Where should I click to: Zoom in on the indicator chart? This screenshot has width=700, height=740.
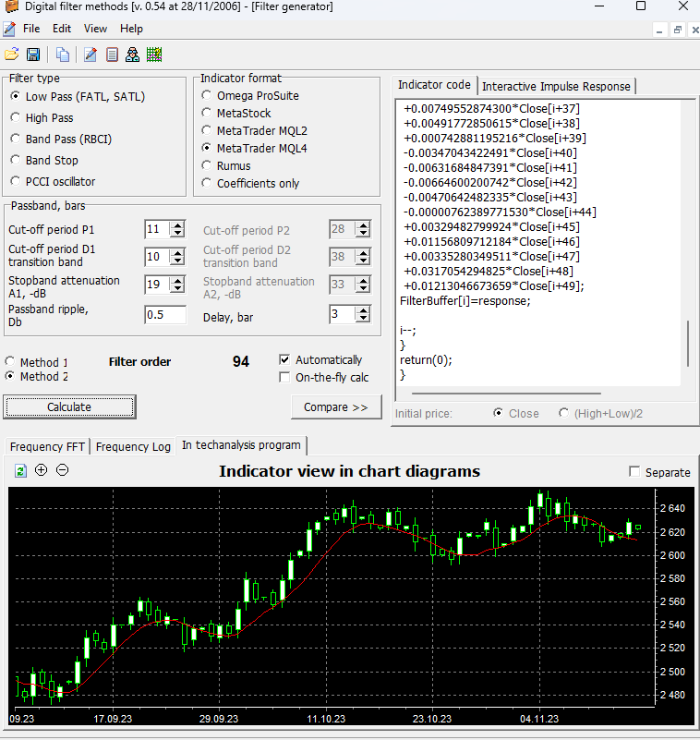point(42,470)
